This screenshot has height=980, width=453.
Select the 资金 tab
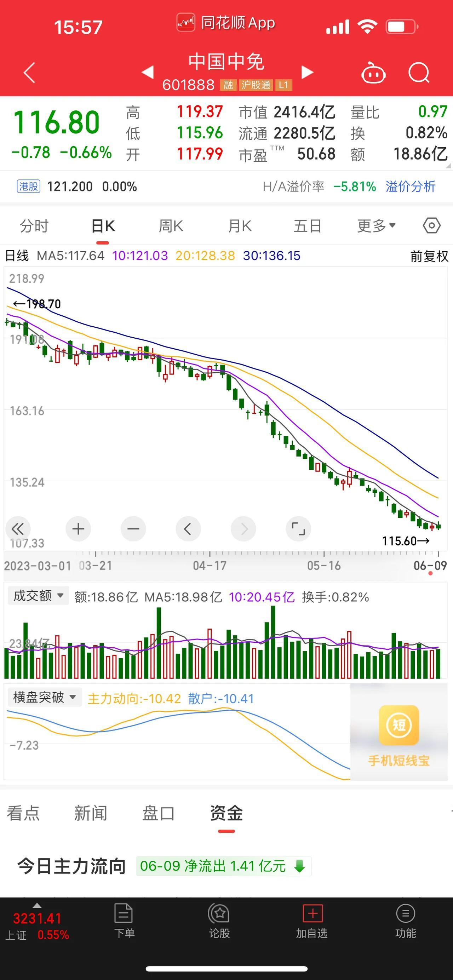226,813
